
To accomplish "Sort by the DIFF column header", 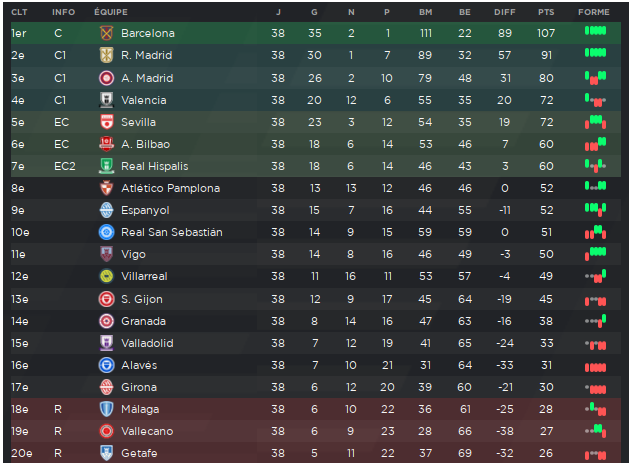I will (505, 12).
